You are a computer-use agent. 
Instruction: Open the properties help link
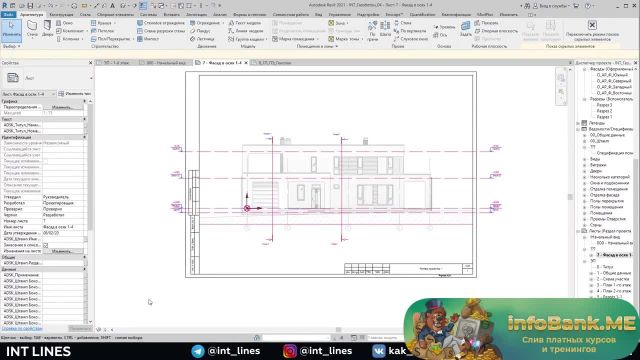[x=22, y=328]
